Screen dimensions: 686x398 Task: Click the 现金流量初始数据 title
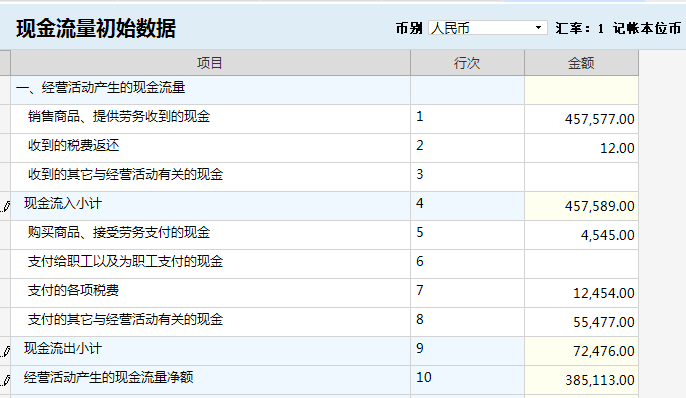pyautogui.click(x=96, y=28)
